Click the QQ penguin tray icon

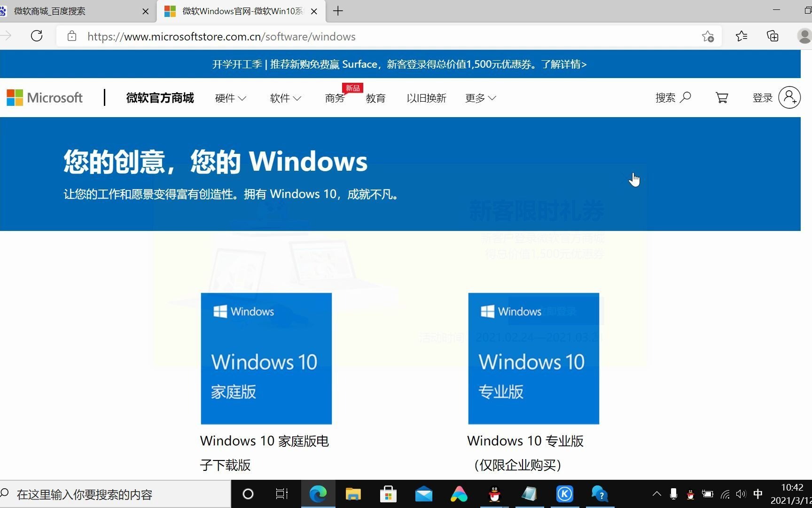click(690, 494)
